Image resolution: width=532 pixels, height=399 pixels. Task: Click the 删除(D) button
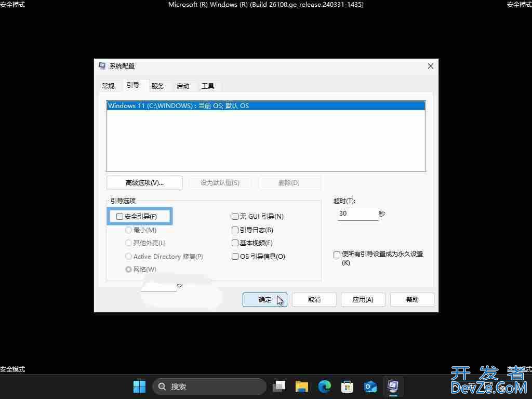pyautogui.click(x=289, y=183)
